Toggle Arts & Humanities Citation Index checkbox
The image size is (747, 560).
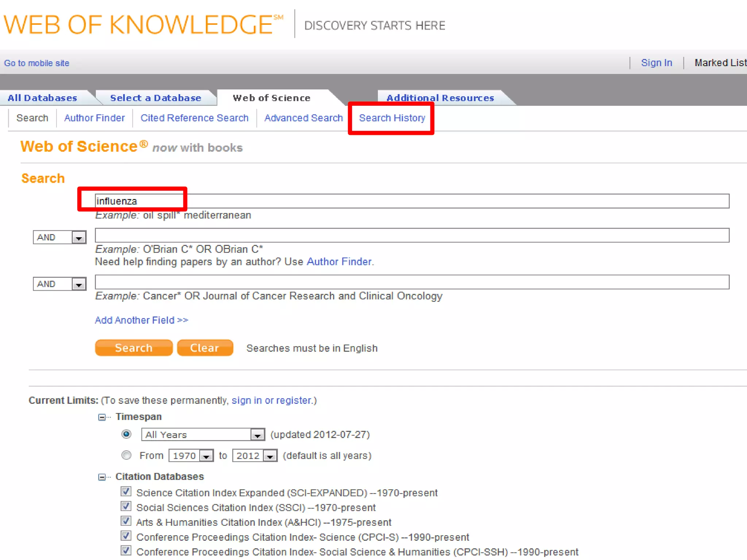click(126, 521)
